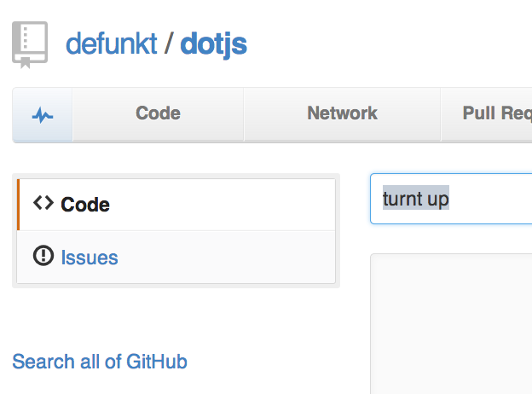Screen dimensions: 532x394
Task: Select the Code search filter in sidebar
Action: [x=84, y=205]
